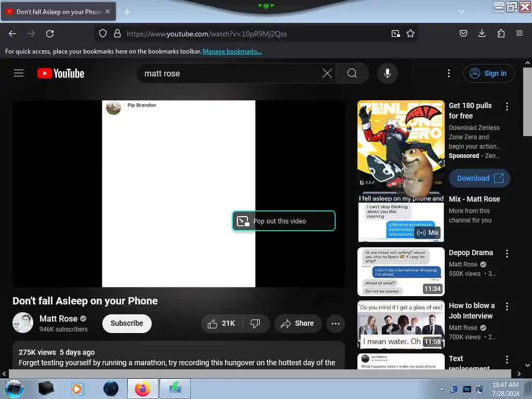Screen dimensions: 532x399
Task: Open more actions ellipsis under video
Action: point(336,323)
